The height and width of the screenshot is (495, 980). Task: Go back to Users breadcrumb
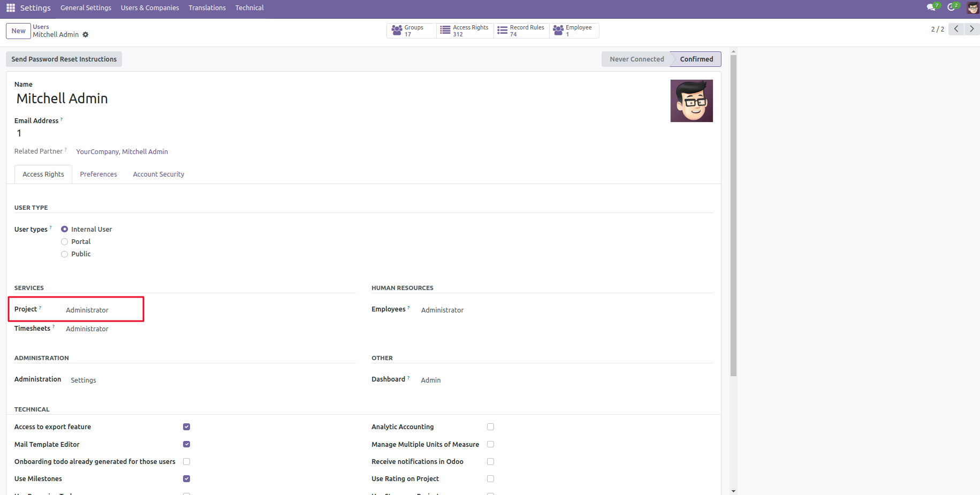pos(41,27)
